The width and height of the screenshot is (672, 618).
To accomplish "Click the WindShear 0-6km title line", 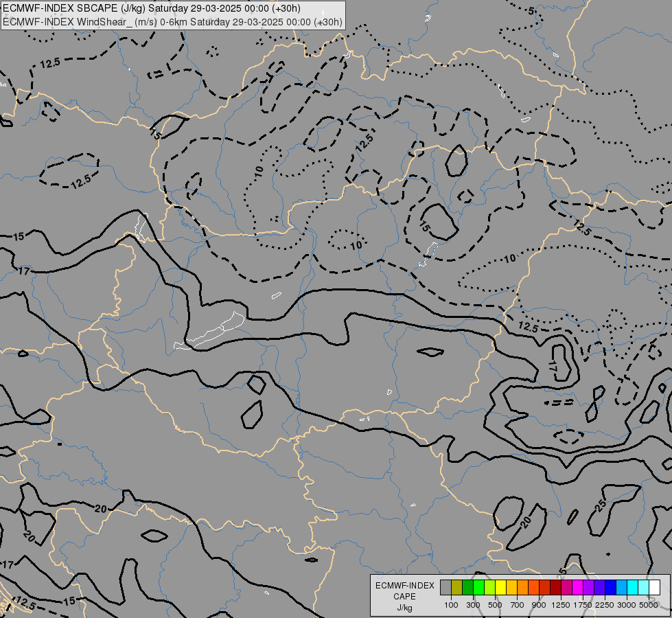I will [x=172, y=22].
